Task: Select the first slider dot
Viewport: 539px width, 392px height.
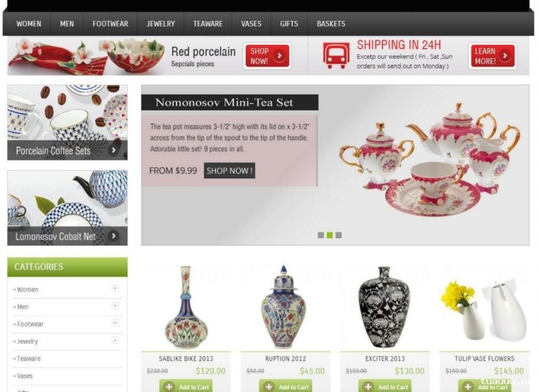Action: point(321,235)
